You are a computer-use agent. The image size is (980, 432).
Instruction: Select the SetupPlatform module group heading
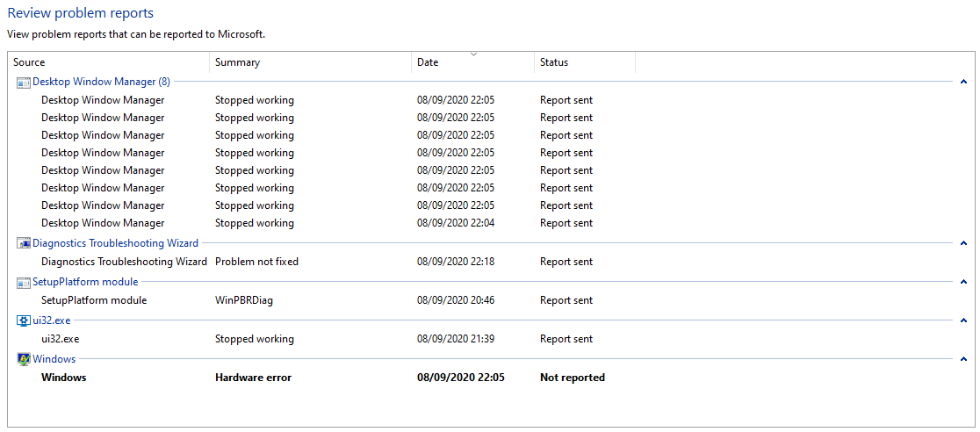(x=86, y=282)
